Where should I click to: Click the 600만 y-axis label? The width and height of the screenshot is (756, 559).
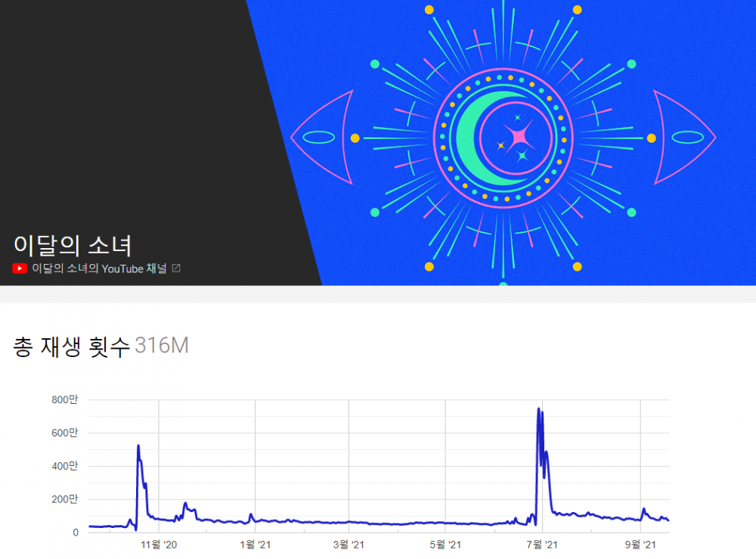(x=64, y=433)
